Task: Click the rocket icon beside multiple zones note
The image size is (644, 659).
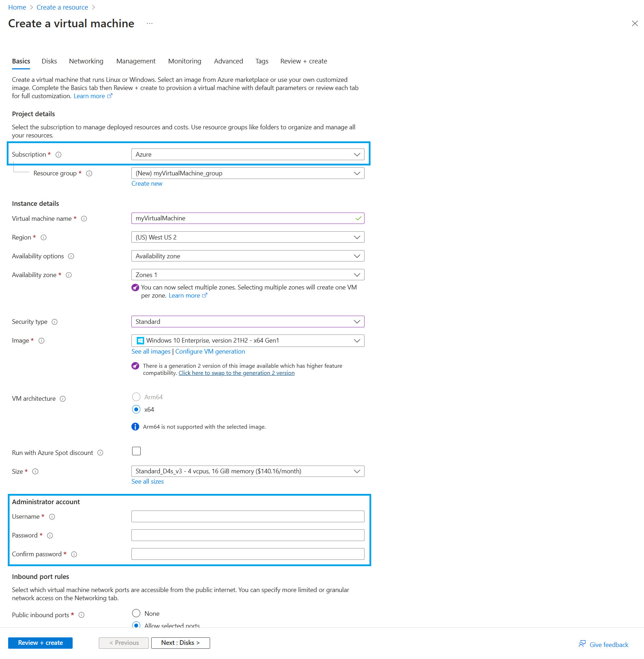Action: (135, 288)
